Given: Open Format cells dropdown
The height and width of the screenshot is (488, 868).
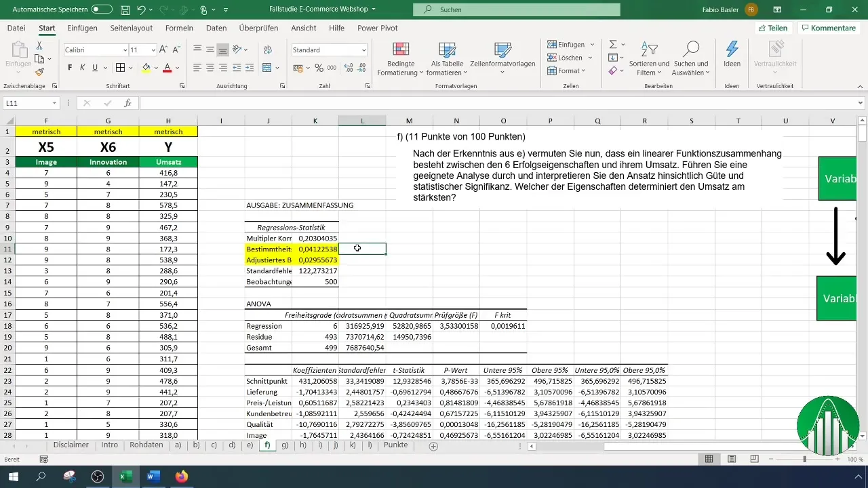Looking at the screenshot, I should coord(568,70).
